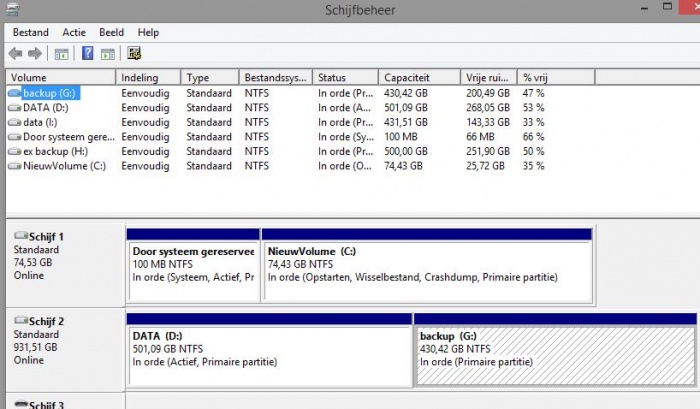This screenshot has width=700, height=409.
Task: Click the 143,33 GB free space cell
Action: [x=488, y=122]
